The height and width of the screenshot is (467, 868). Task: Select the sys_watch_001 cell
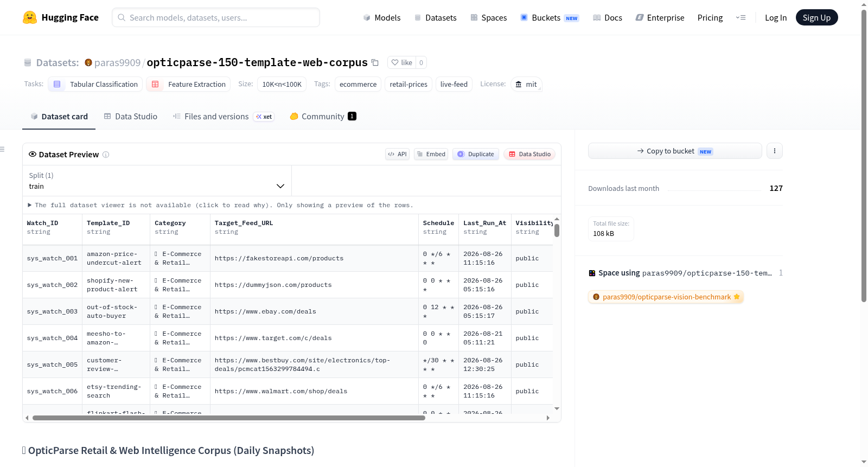pos(53,258)
